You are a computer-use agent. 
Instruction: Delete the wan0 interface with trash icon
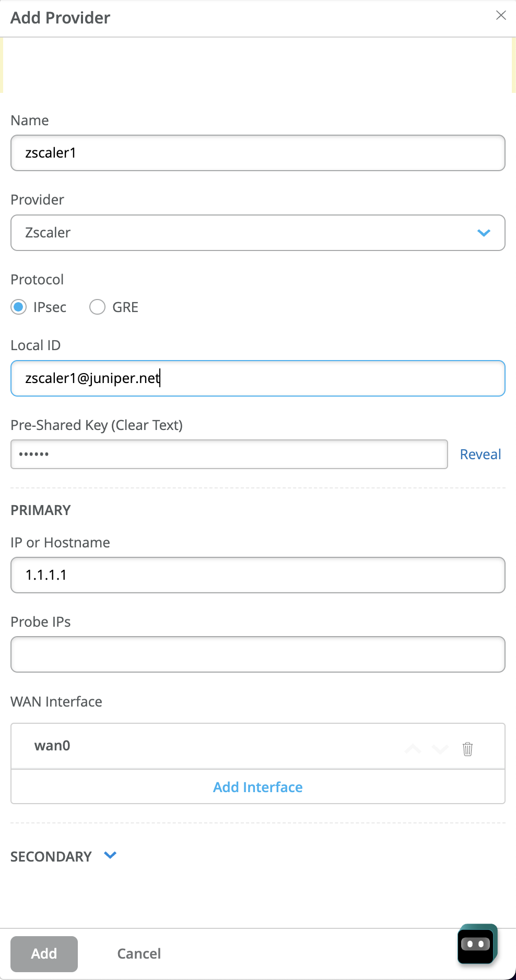467,749
